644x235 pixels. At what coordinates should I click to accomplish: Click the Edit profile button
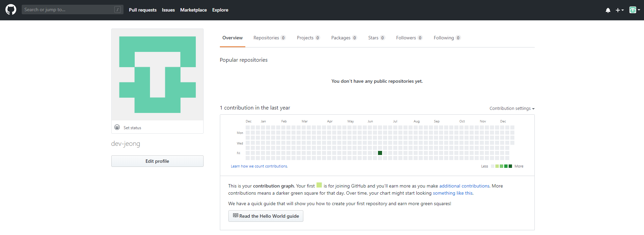[157, 161]
